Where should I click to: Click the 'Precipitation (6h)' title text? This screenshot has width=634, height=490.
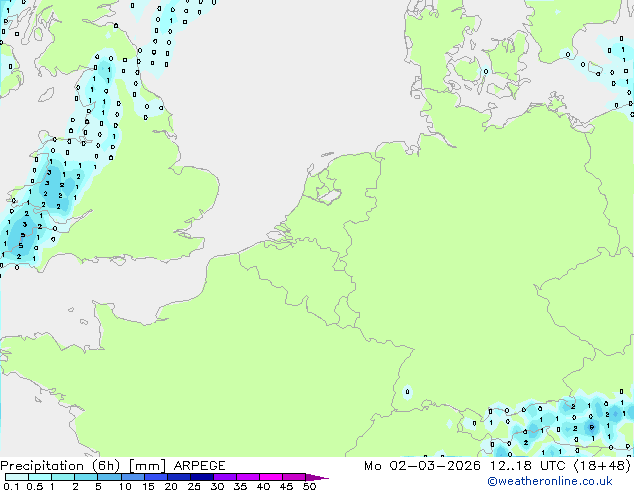(60, 466)
